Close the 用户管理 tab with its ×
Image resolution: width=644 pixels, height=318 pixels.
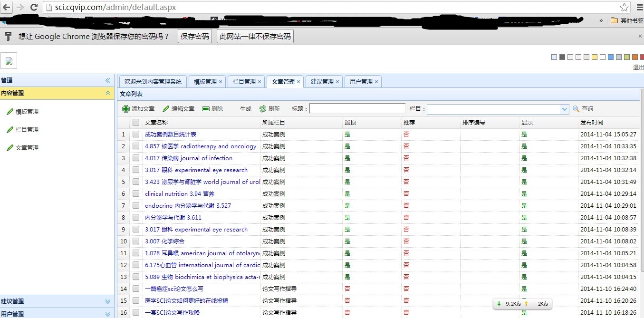[x=376, y=82]
